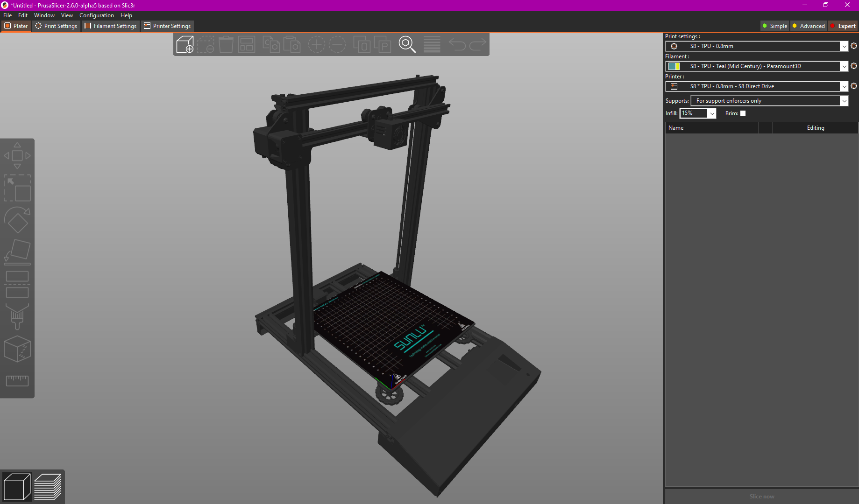Open the Configuration menu
Image resolution: width=859 pixels, height=504 pixels.
point(96,15)
